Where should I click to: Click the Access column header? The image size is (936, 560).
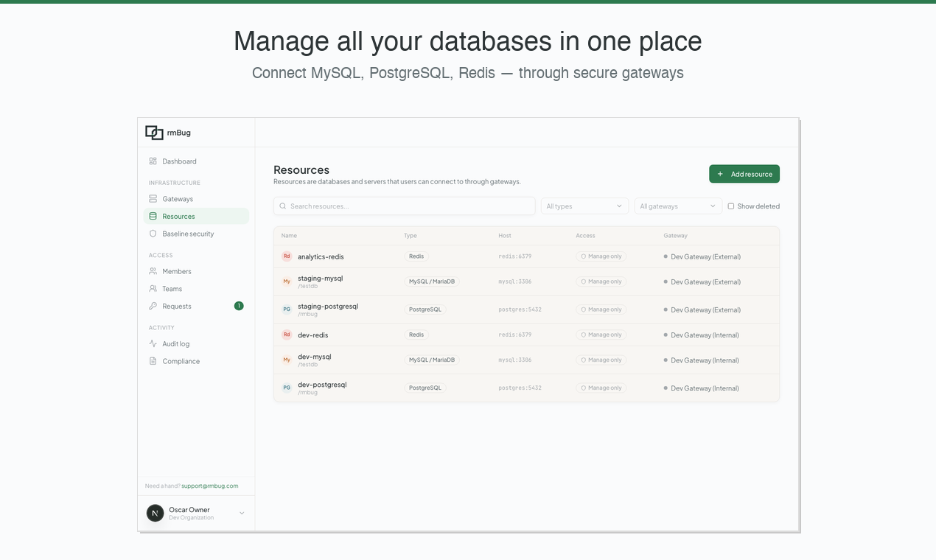click(x=586, y=236)
